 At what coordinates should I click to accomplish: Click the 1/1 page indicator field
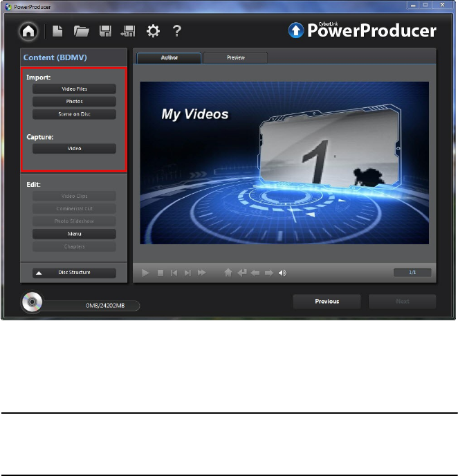point(412,273)
